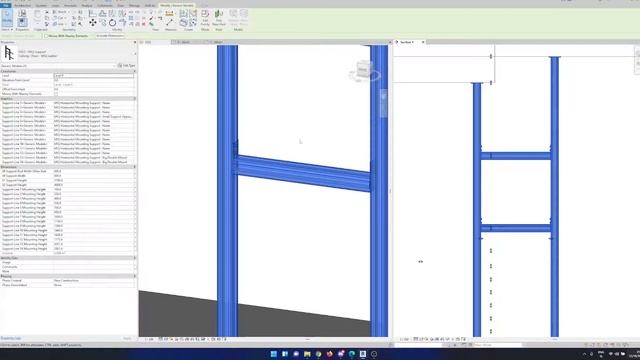
Task: Click the Apply button in Properties
Action: 127,338
